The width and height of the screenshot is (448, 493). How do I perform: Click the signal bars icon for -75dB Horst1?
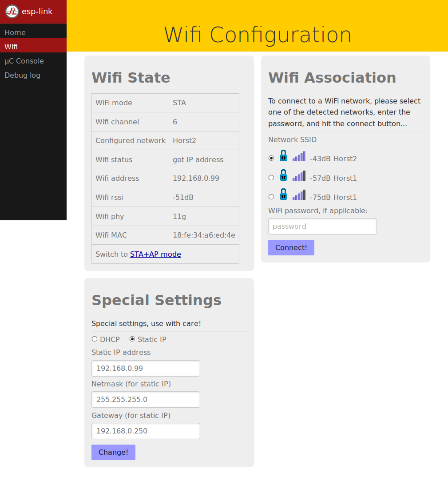coord(299,195)
